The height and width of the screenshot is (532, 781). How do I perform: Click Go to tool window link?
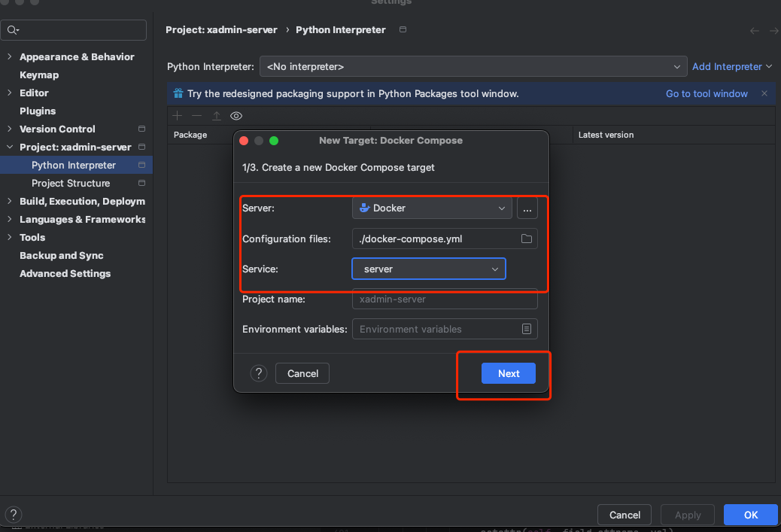(x=707, y=93)
